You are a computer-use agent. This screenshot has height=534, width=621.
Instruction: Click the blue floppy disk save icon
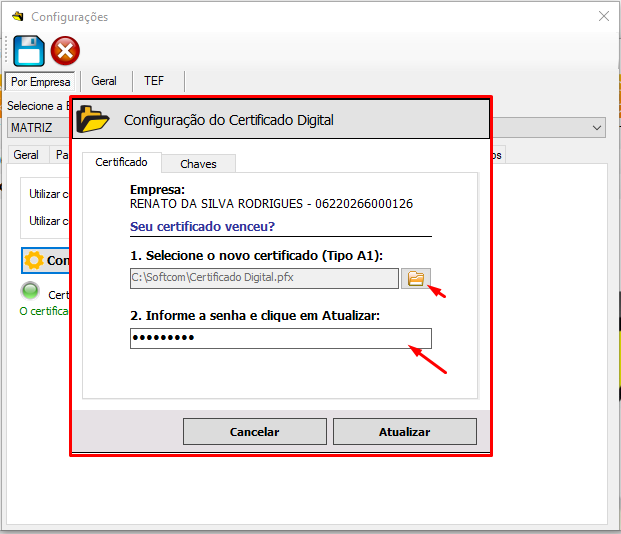[x=28, y=50]
